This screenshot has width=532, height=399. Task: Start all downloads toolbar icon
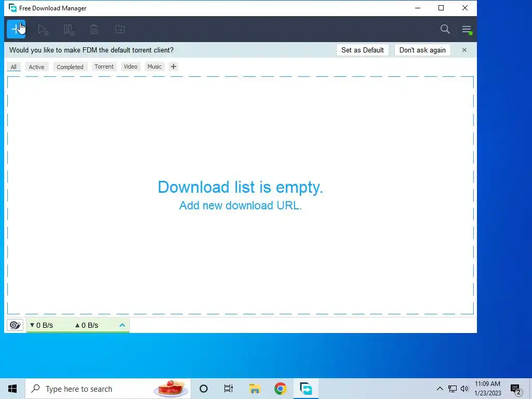[43, 30]
